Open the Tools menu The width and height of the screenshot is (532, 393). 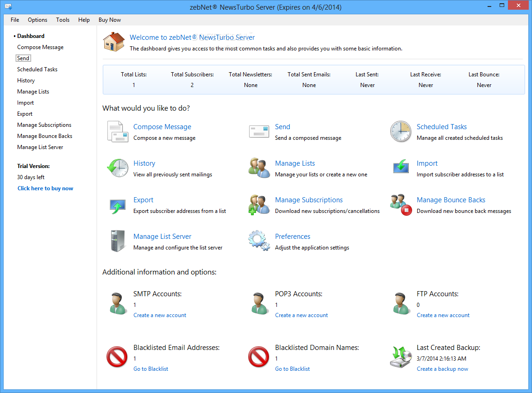coord(63,19)
